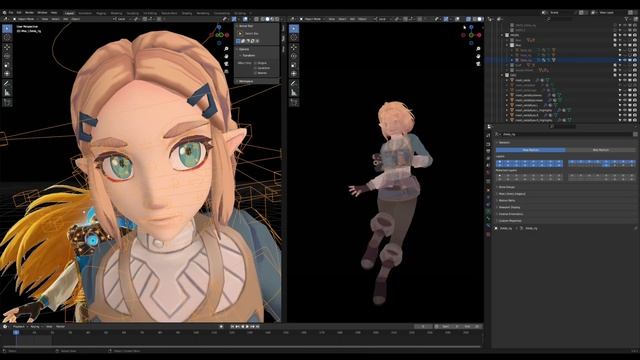This screenshot has width=640, height=360.
Task: Open the outliner filter funnel icon
Action: (627, 19)
